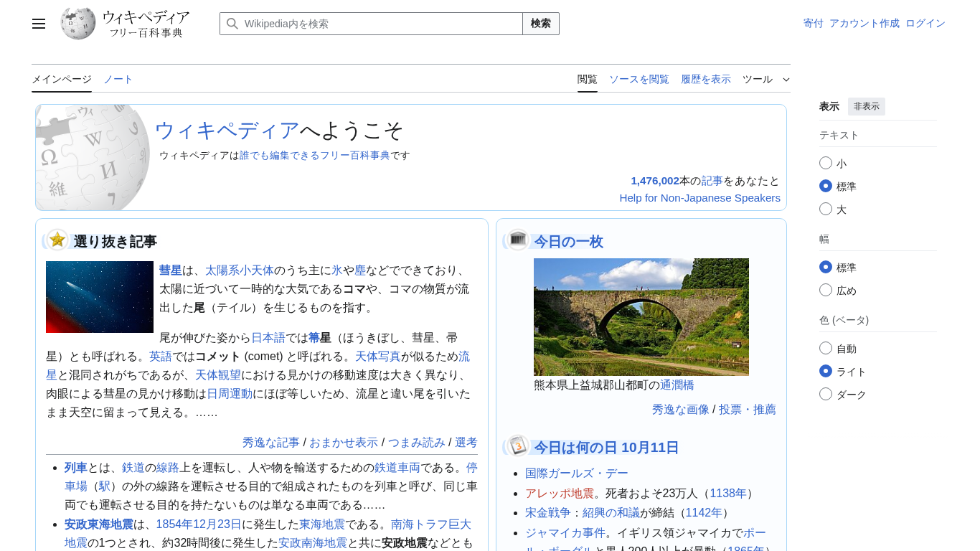Click the red アレッポ地震 link
The width and height of the screenshot is (980, 551).
tap(560, 494)
